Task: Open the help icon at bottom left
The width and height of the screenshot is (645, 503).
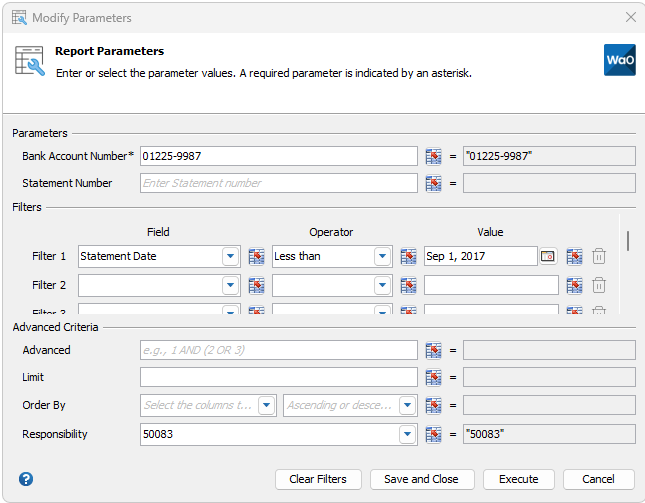Action: (26, 479)
